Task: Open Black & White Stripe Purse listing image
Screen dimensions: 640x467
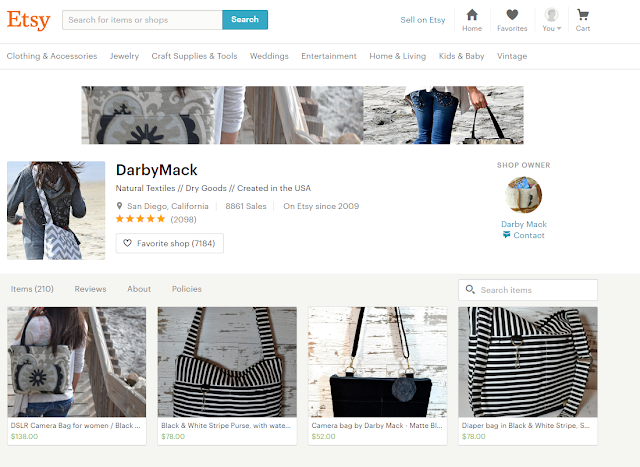Action: coord(227,362)
